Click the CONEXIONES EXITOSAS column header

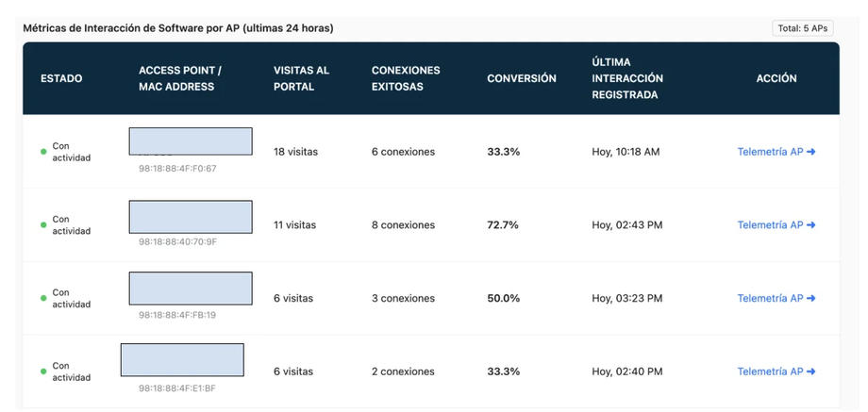point(406,78)
